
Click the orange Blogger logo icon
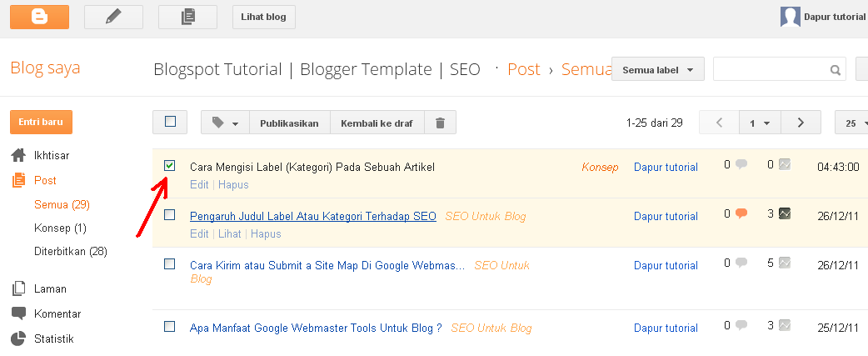click(x=39, y=17)
